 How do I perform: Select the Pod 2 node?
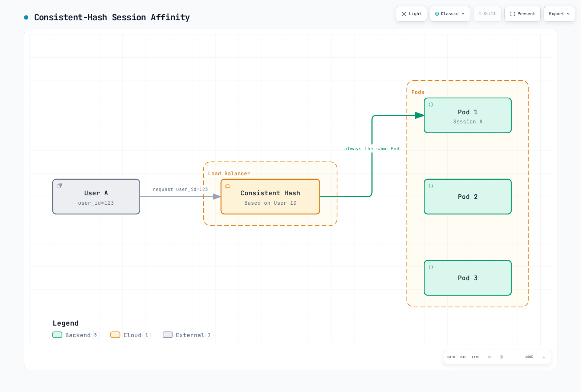click(x=468, y=197)
